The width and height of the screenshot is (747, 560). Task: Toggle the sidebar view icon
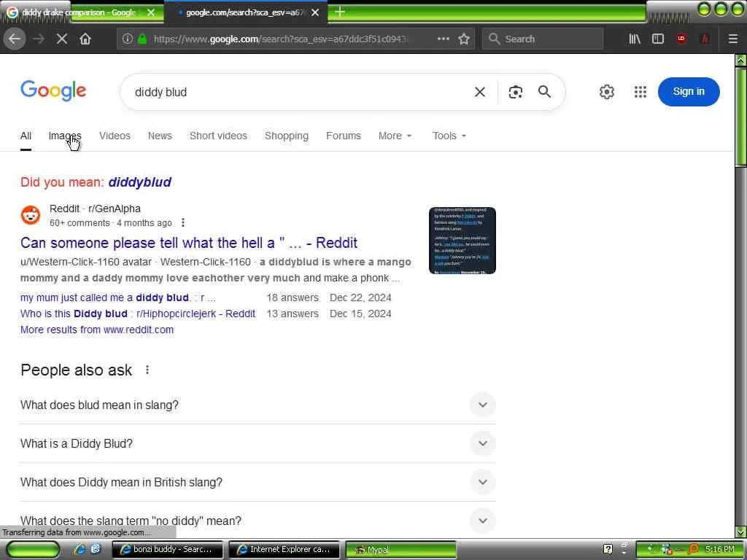[658, 39]
